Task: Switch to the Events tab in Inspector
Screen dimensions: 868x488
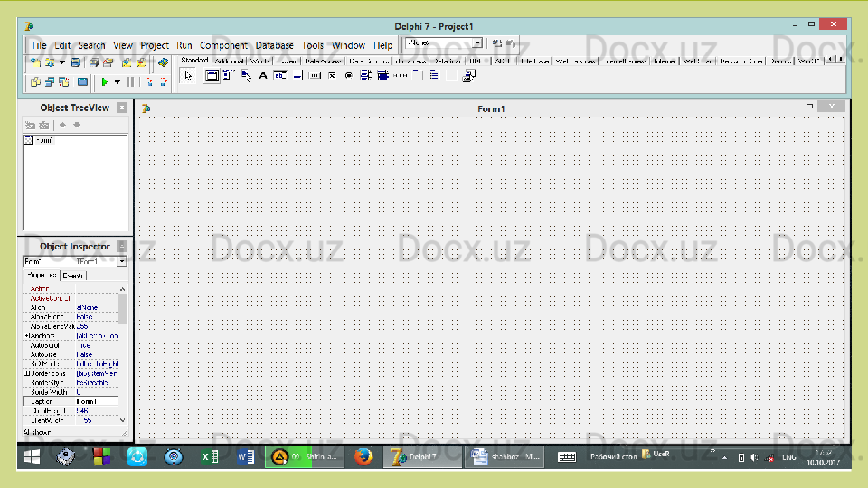Action: click(x=72, y=276)
